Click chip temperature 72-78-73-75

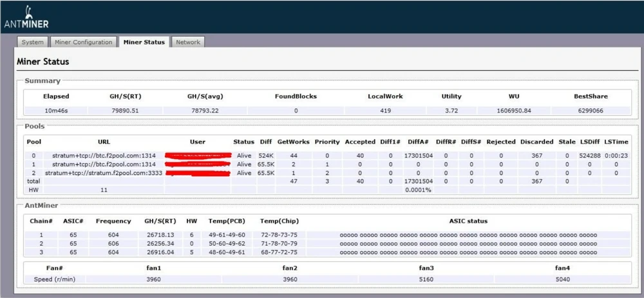coord(279,235)
